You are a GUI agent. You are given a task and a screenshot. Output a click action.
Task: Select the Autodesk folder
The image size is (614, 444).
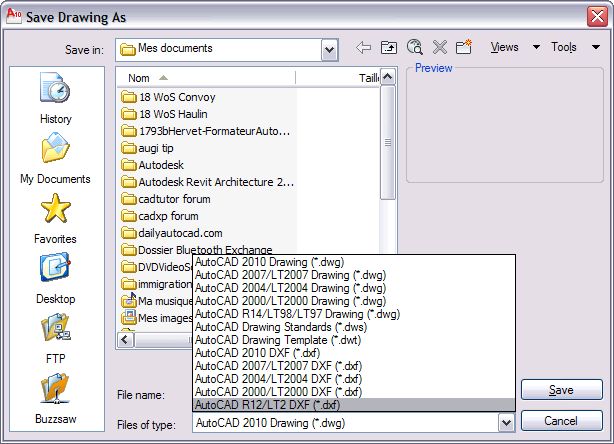click(x=153, y=165)
